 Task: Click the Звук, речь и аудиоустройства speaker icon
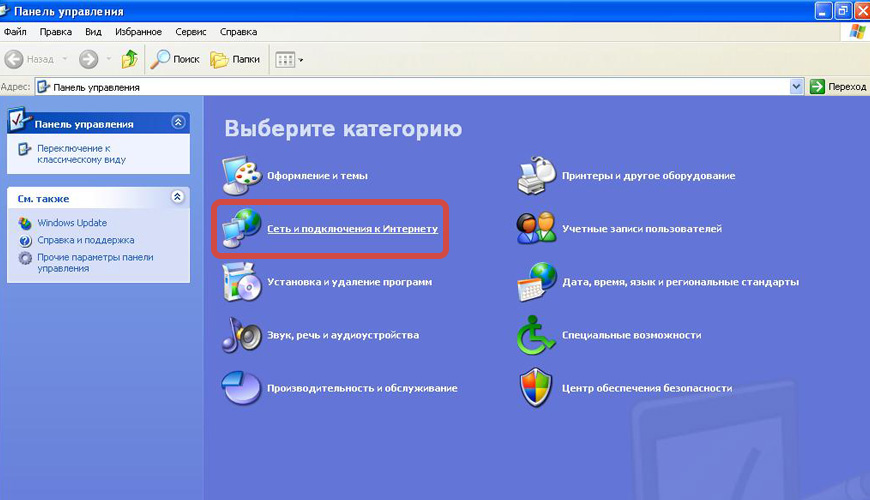(242, 335)
